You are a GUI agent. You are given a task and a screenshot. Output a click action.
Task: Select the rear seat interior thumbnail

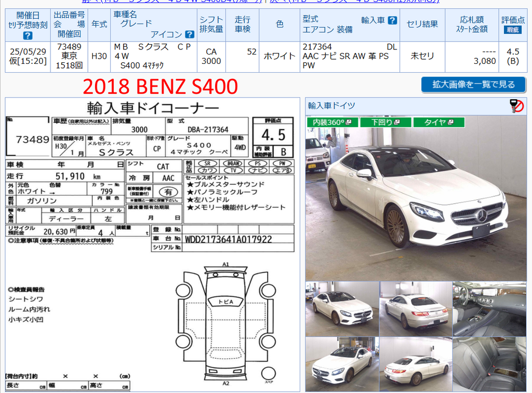[x=489, y=364]
